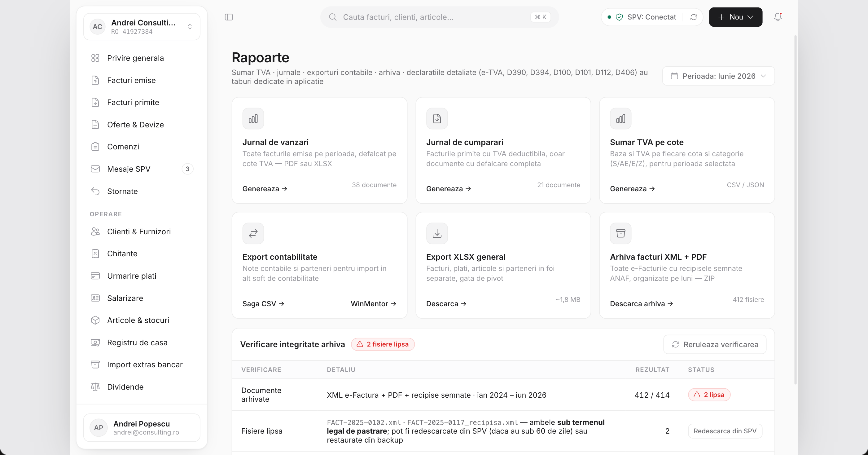Viewport: 868px width, 455px height.
Task: Toggle the sidebar panel icon
Action: [x=229, y=17]
